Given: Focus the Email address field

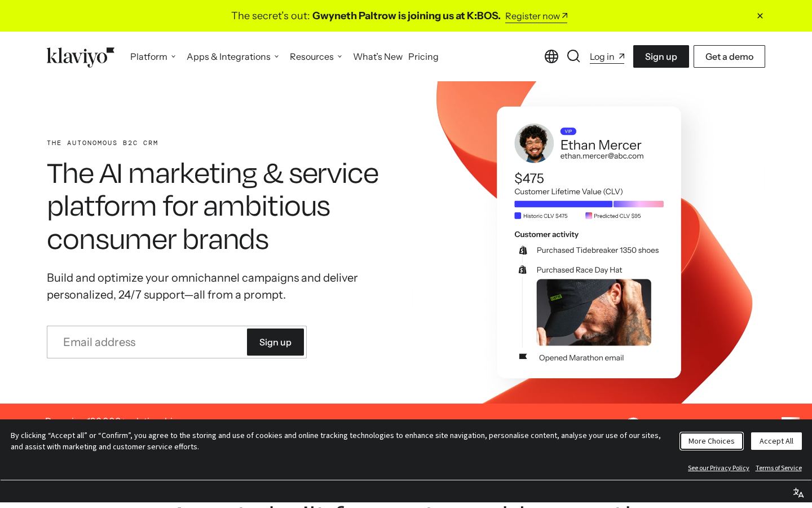Looking at the screenshot, I should [x=147, y=342].
